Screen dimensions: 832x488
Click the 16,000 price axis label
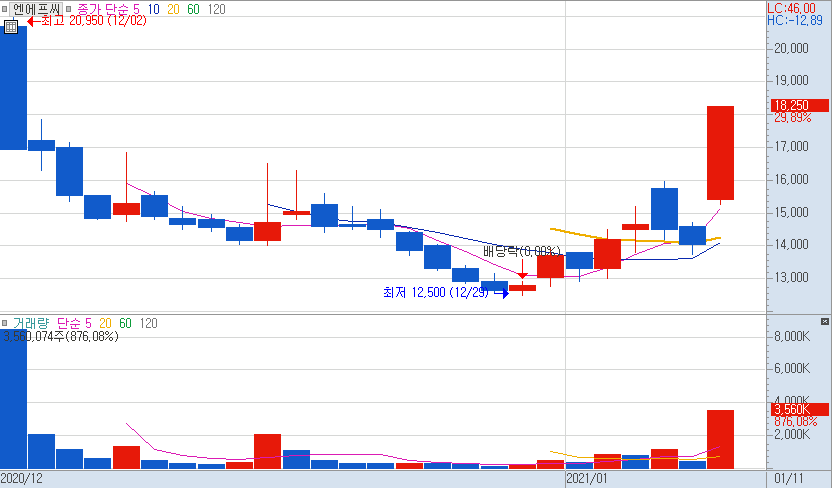[x=792, y=179]
